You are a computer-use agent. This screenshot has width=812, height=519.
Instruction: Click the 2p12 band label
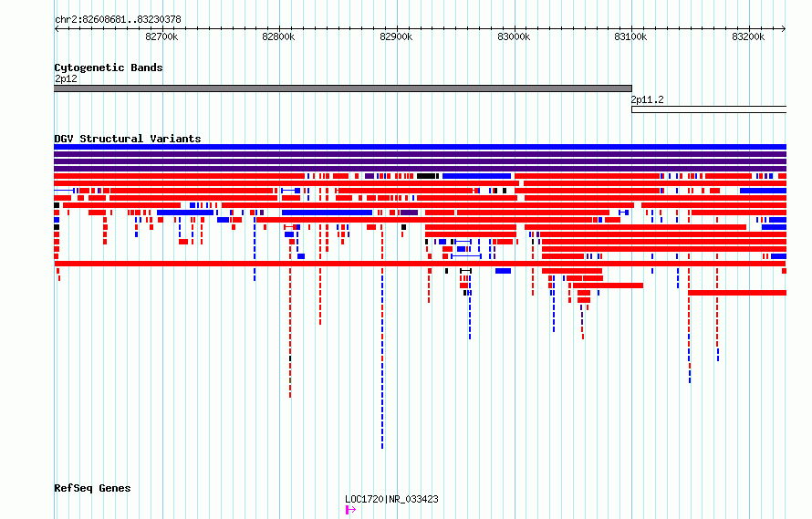(x=66, y=78)
